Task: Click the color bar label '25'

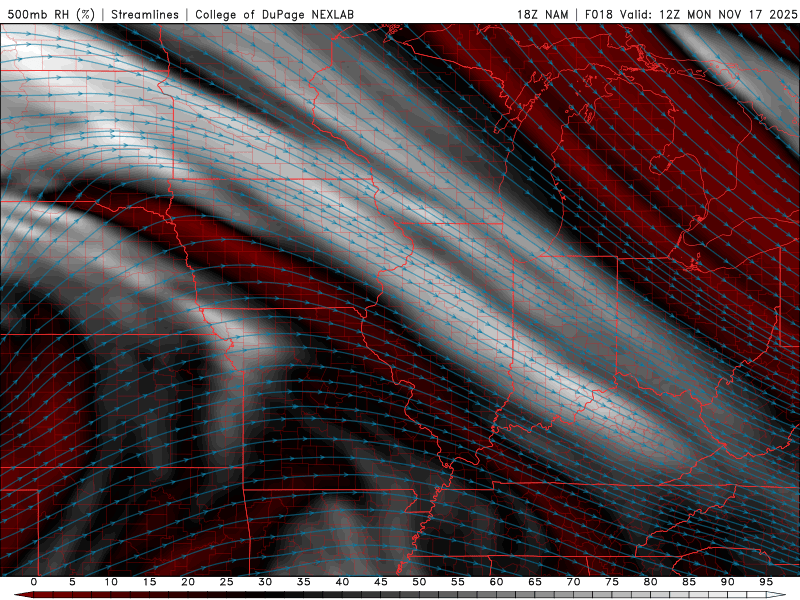Action: pos(227,582)
